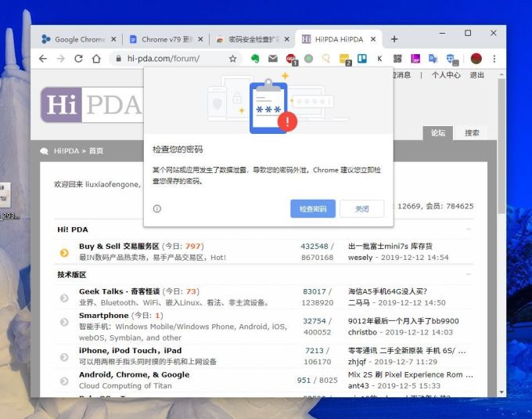Click the purple RP extension icon
Screen dimensions: 532x419
click(x=415, y=59)
